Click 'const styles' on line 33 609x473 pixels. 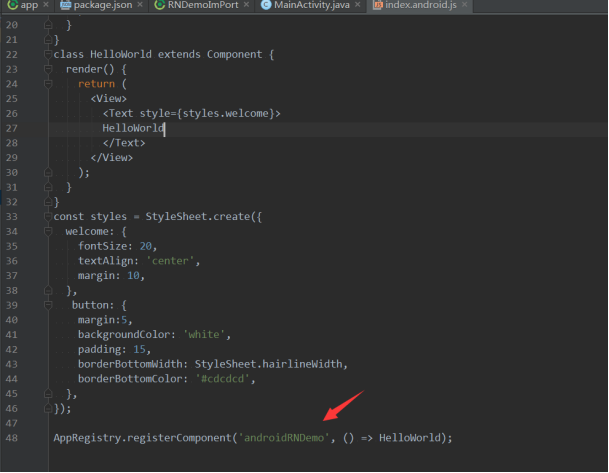[90, 217]
